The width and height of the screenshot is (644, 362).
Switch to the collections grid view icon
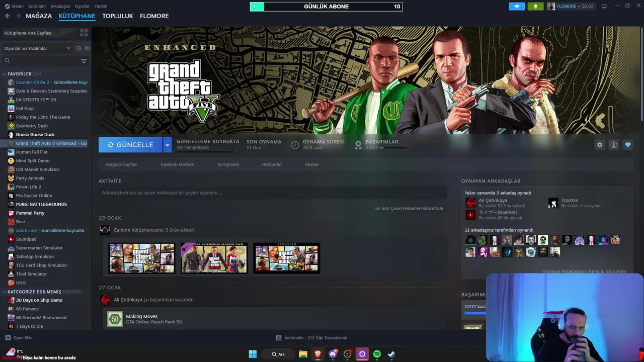pyautogui.click(x=84, y=33)
